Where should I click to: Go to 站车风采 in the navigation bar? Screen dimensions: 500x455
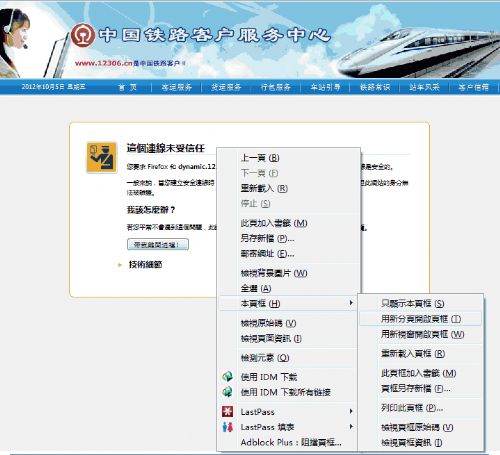click(424, 87)
